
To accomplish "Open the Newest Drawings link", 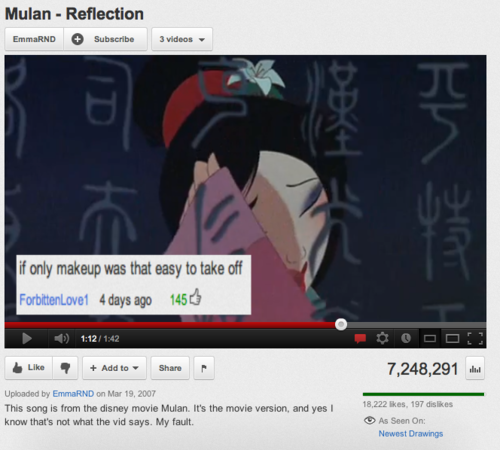I will pos(411,434).
